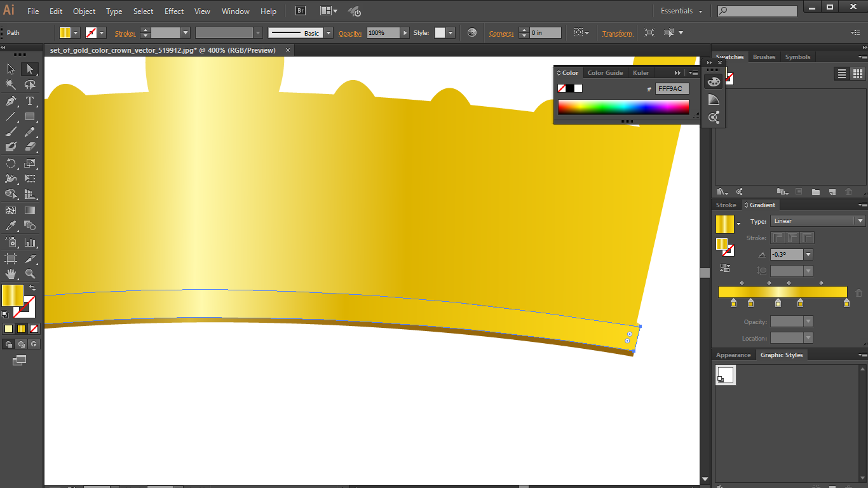868x488 pixels.
Task: Switch to the Graphic Styles tab
Action: 782,355
